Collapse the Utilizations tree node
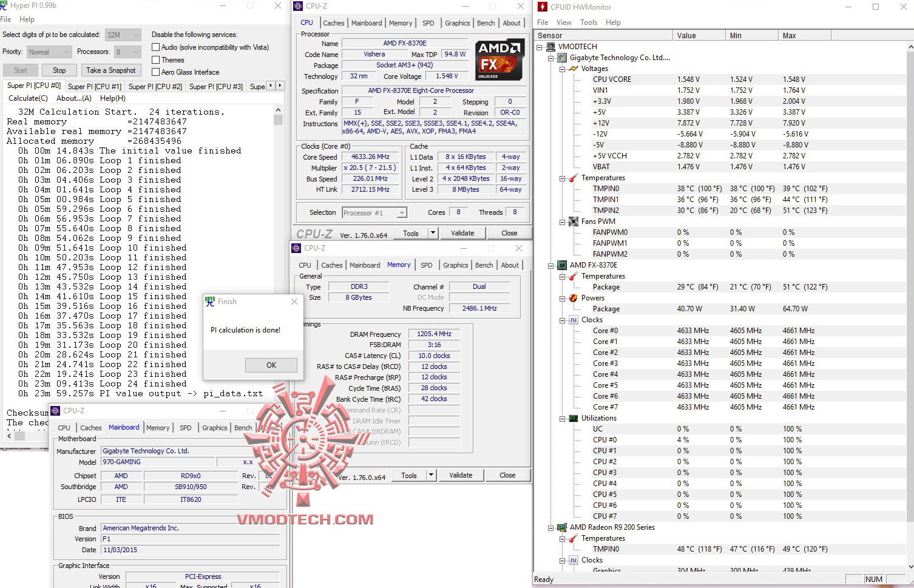Image resolution: width=914 pixels, height=588 pixels. tap(562, 418)
